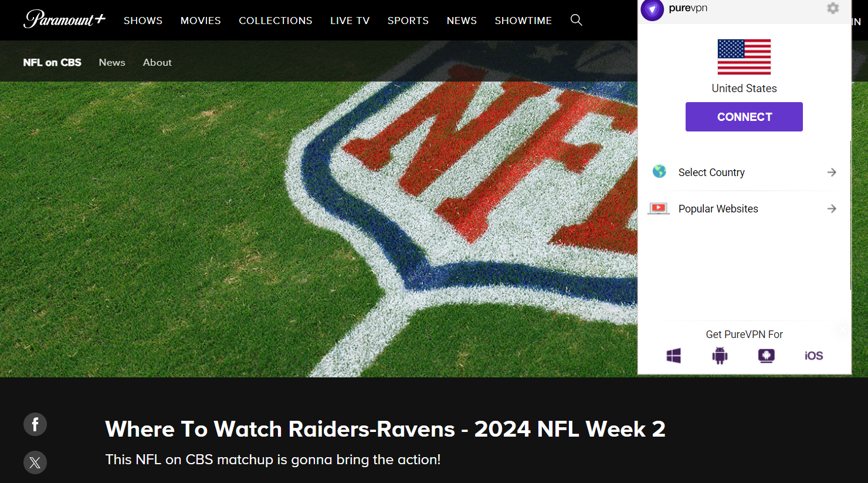Click the Raiders-Ravens article headline
This screenshot has height=483, width=868.
[x=385, y=429]
